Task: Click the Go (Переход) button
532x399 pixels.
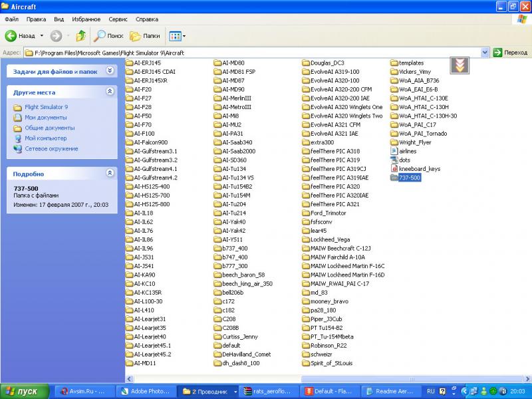Action: point(511,53)
